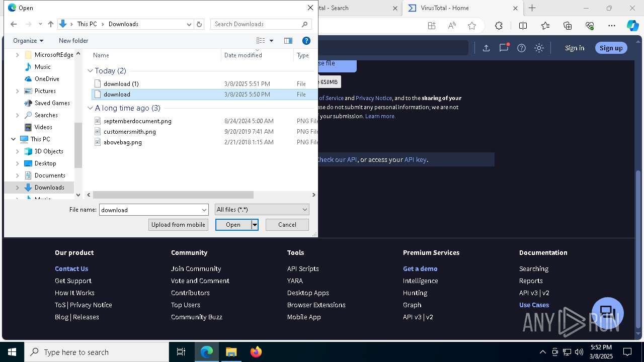Click the File name input field
Screen dimensions: 644x362
tap(150, 210)
